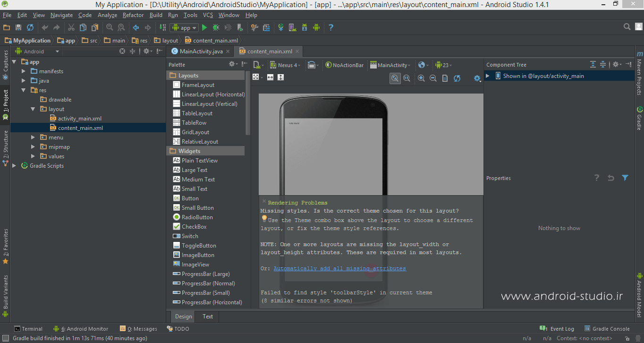
Task: Open the Gradle Console panel
Action: pyautogui.click(x=607, y=329)
